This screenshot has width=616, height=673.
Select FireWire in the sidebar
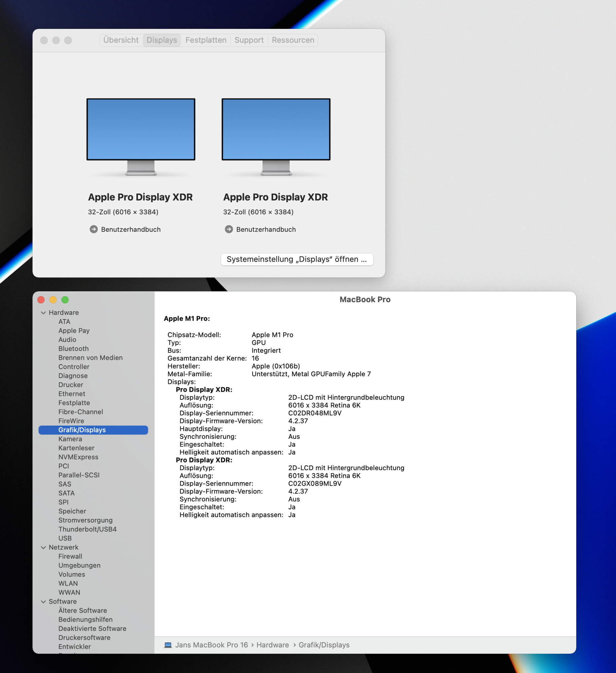(x=71, y=421)
